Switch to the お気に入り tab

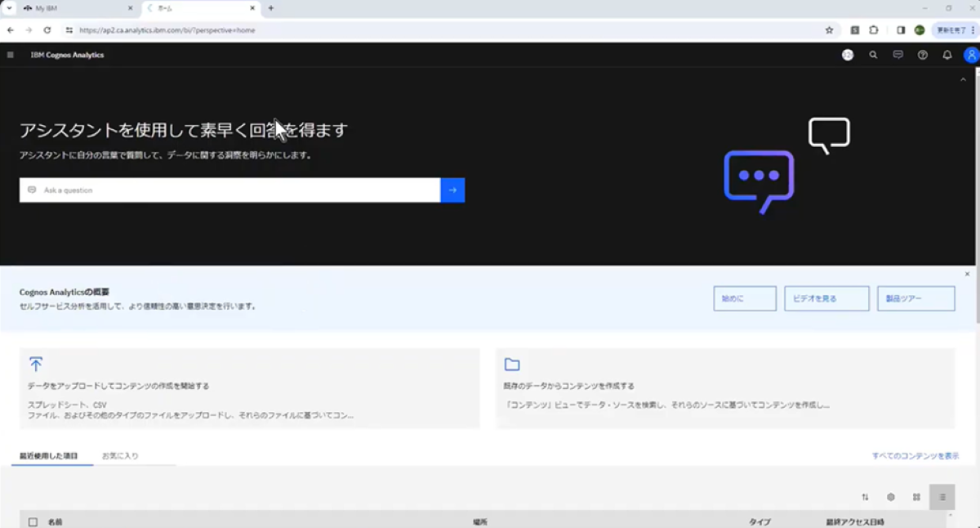pos(120,455)
